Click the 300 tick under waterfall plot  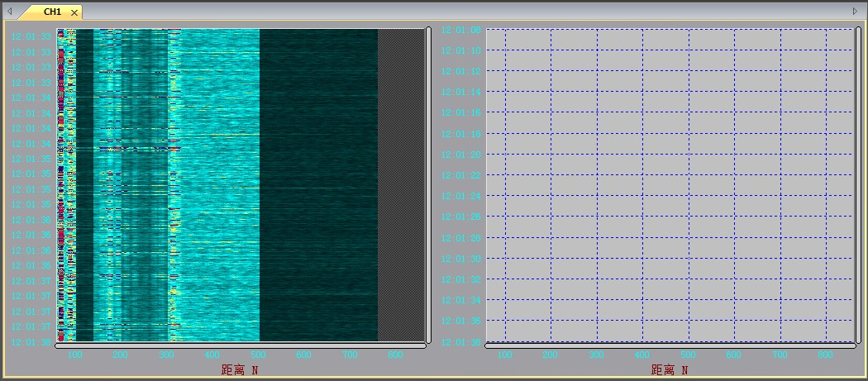[x=166, y=355]
